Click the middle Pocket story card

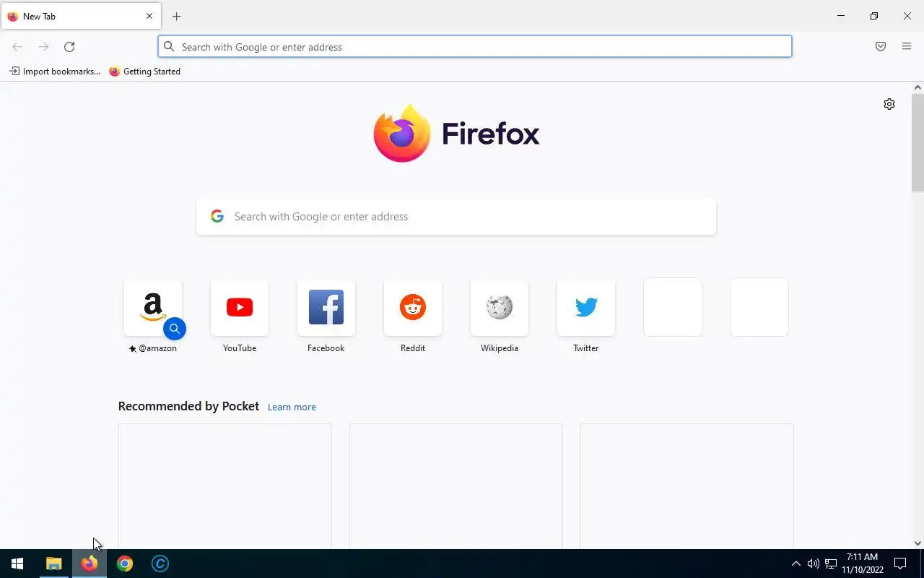coord(456,486)
